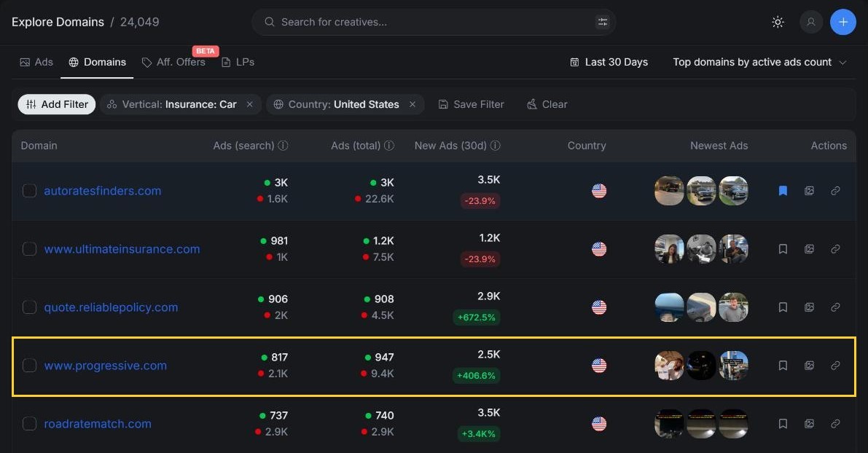Go to the LPs tab
The image size is (868, 453).
pos(238,62)
